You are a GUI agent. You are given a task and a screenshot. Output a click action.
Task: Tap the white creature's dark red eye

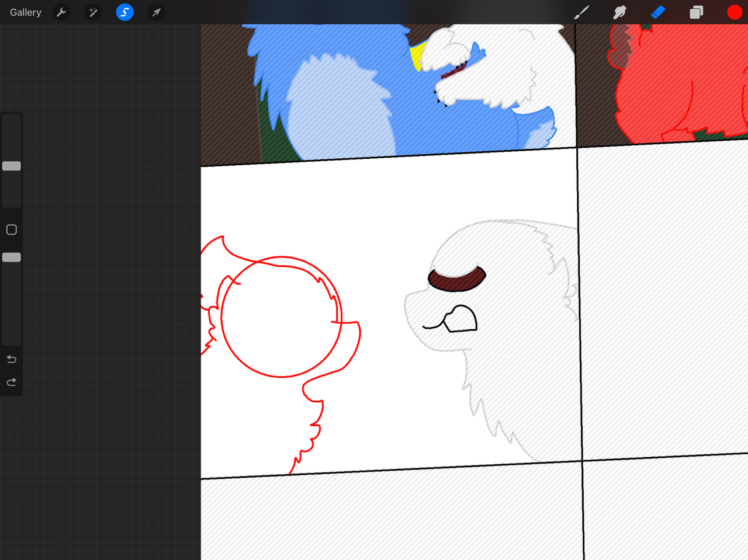pyautogui.click(x=457, y=280)
